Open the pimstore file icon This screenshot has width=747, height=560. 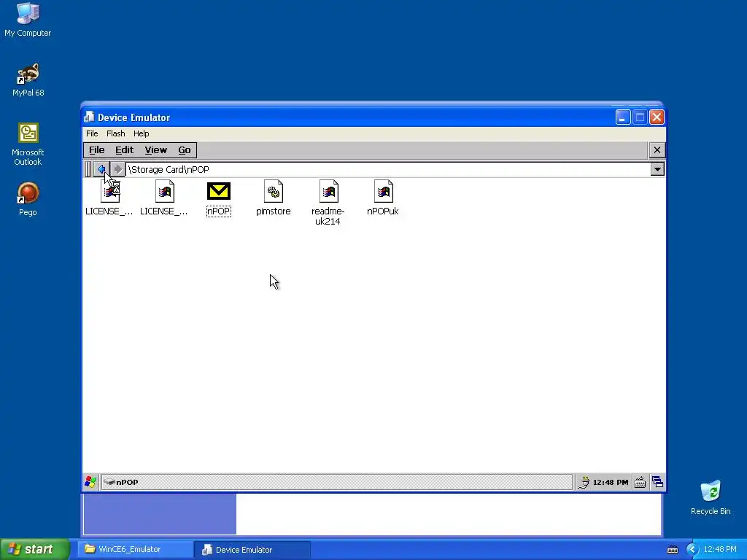tap(274, 192)
